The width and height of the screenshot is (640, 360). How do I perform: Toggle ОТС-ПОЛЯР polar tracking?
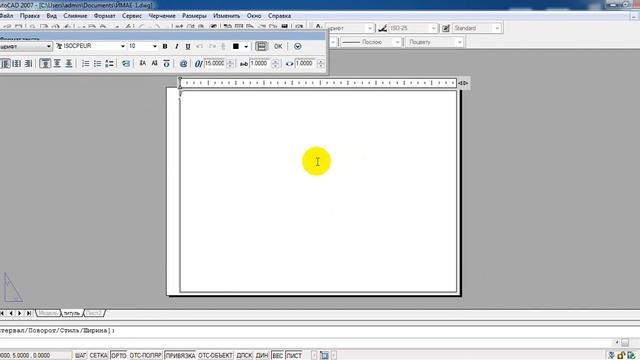point(146,356)
